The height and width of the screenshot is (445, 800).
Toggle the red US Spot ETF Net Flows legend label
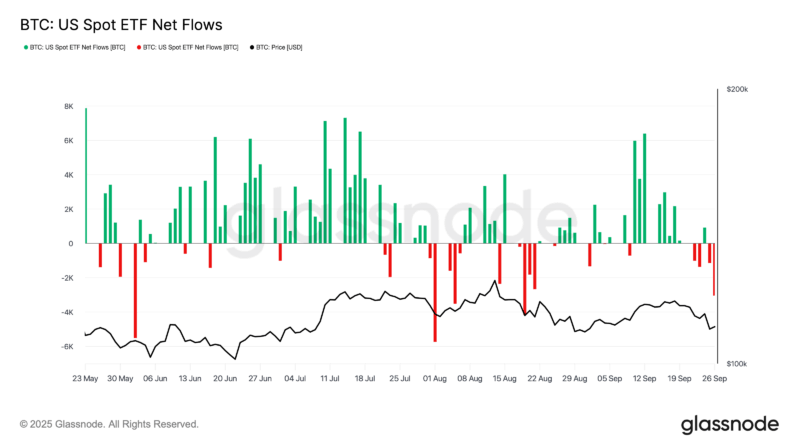[x=191, y=47]
